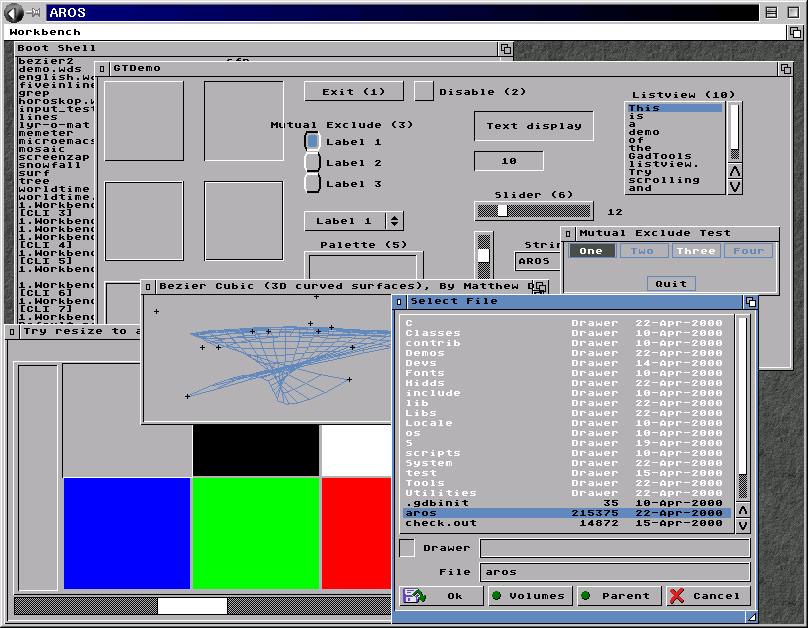Select the Label 2 radio button
808x628 pixels.
point(312,162)
